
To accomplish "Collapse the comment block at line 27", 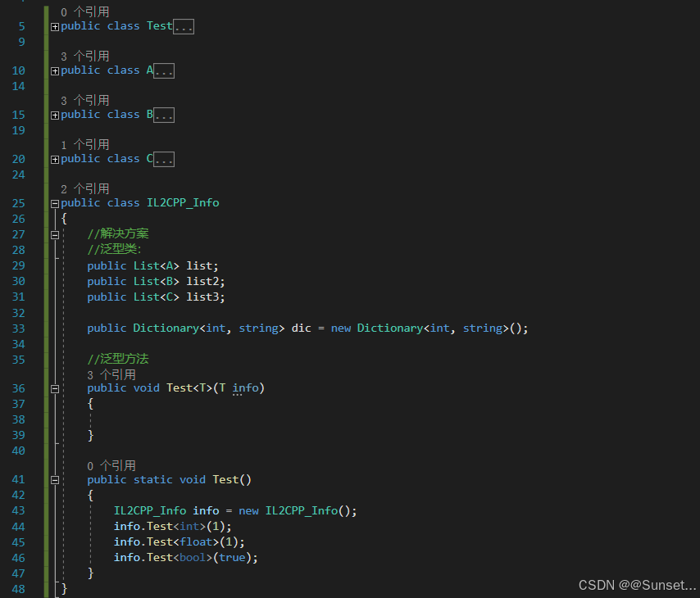I will click(55, 235).
